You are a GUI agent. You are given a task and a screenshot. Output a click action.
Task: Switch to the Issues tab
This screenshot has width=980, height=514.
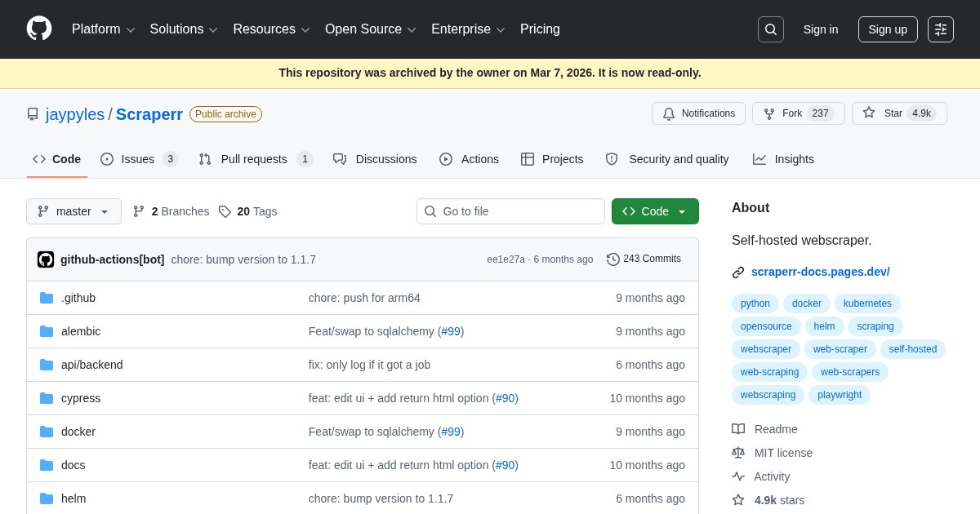(x=139, y=159)
